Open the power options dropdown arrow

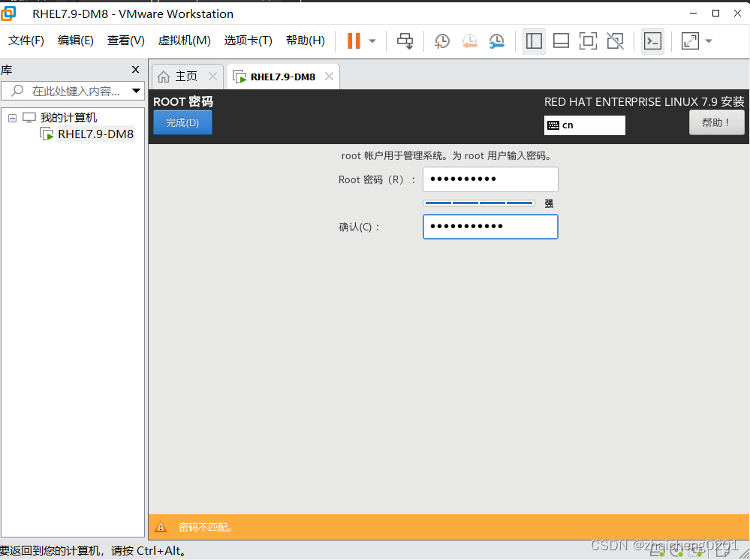372,41
